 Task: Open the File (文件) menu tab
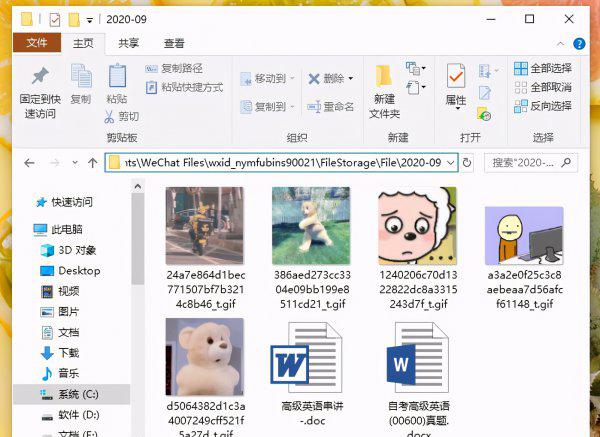point(37,42)
